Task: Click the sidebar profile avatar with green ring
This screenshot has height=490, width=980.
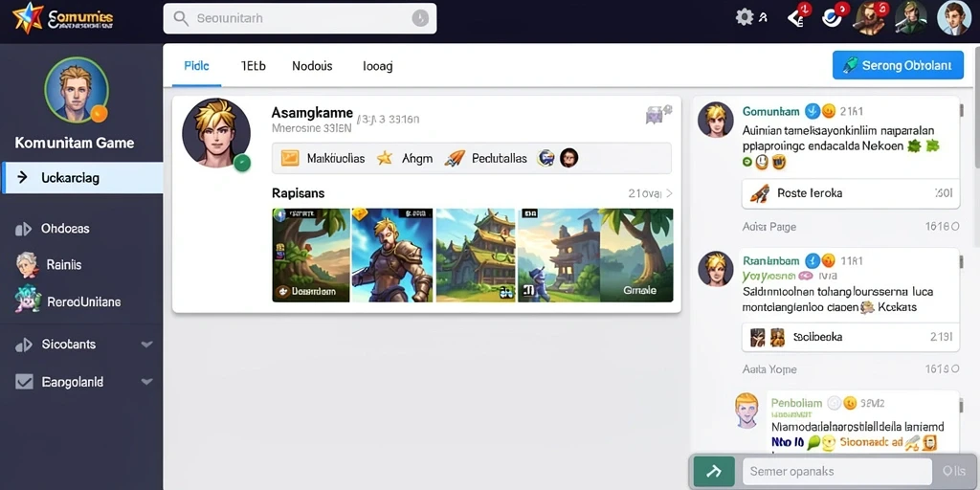Action: 77,89
